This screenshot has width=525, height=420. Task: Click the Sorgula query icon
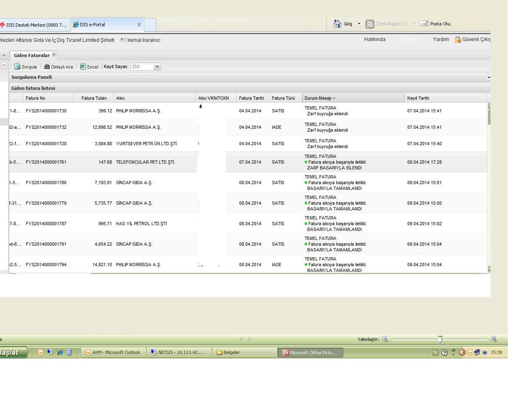(x=18, y=67)
